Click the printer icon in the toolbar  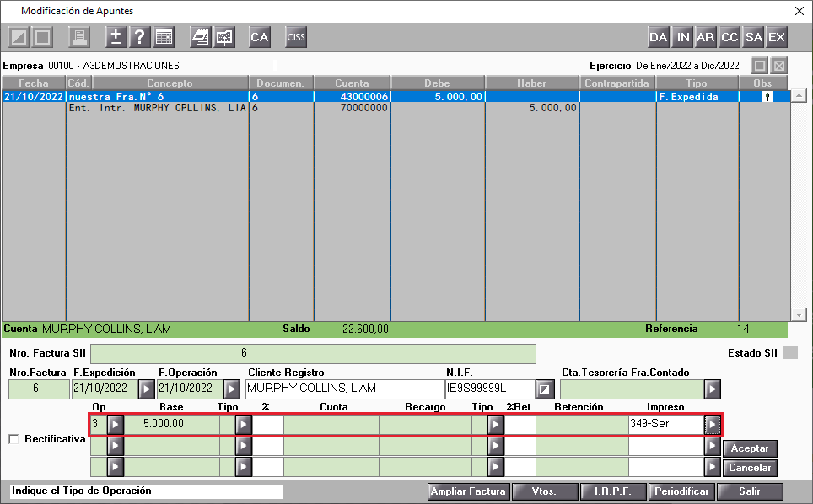78,37
